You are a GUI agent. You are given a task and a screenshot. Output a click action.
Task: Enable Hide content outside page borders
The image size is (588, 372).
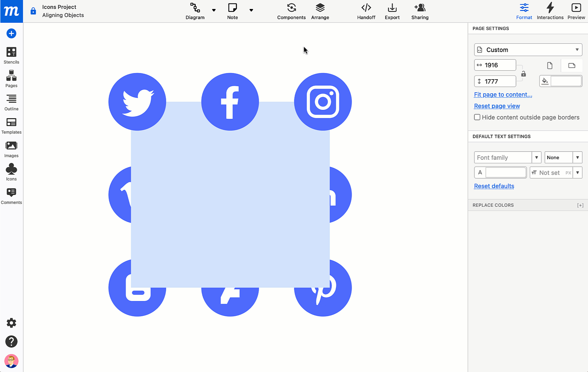(x=477, y=117)
